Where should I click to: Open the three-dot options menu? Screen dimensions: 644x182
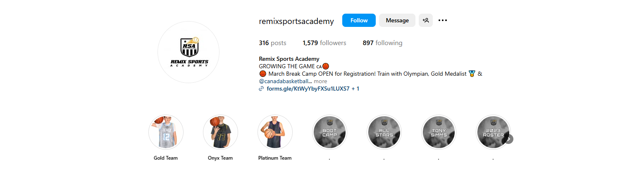point(443,20)
